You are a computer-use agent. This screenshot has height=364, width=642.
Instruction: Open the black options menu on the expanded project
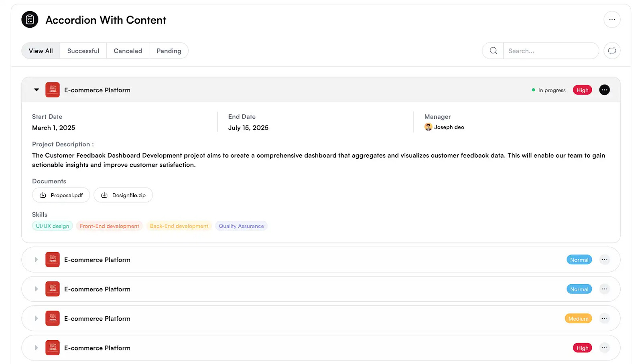pos(604,90)
